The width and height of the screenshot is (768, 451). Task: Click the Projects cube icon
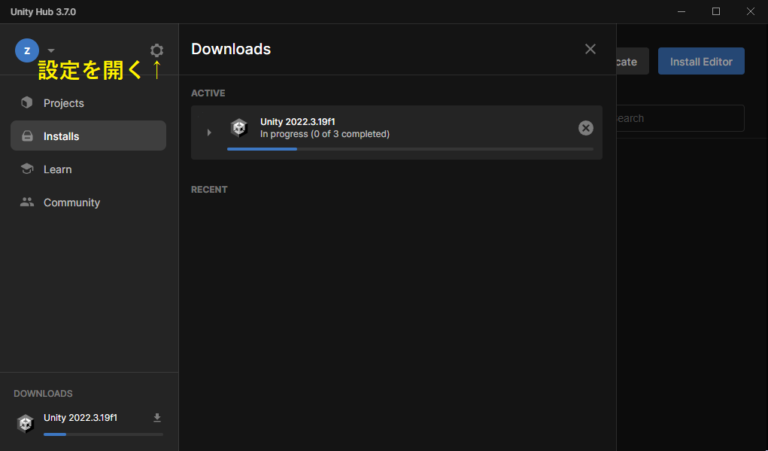27,103
